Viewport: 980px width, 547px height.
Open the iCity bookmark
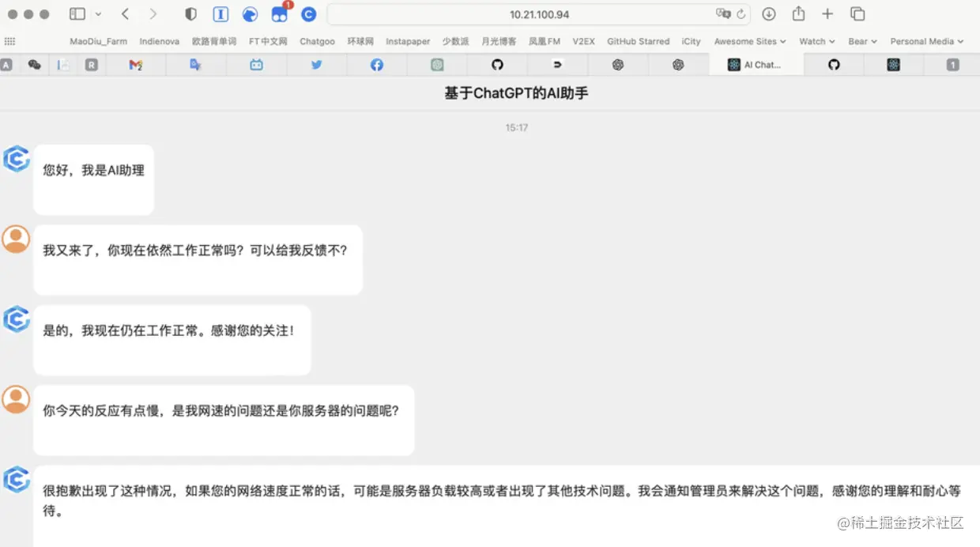click(692, 41)
